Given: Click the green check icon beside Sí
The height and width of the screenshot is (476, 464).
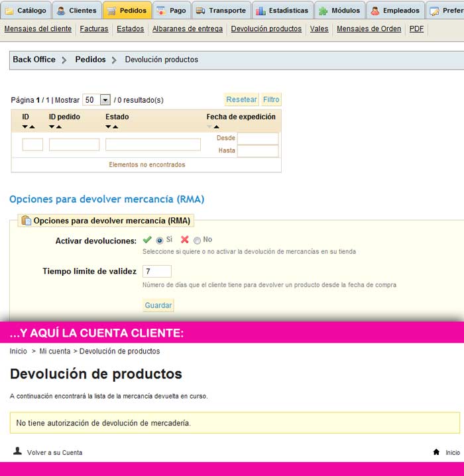Looking at the screenshot, I should coord(147,239).
